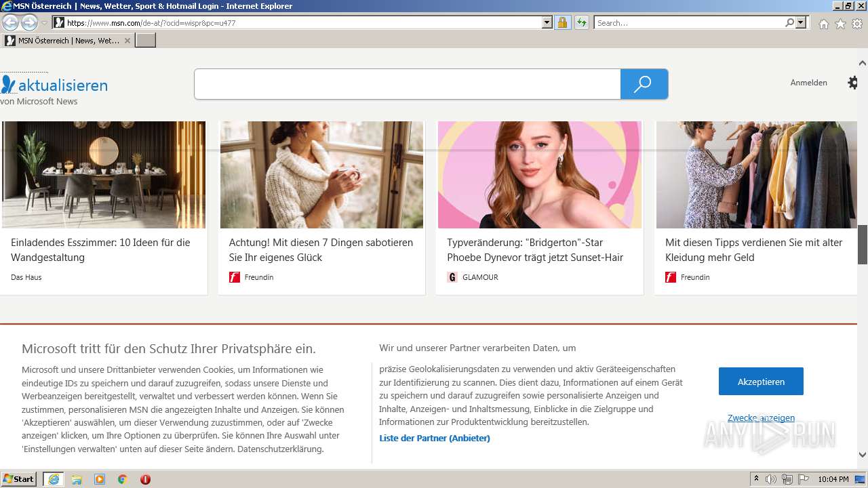Open the woman with cup article image
This screenshot has width=868, height=488.
pos(321,175)
